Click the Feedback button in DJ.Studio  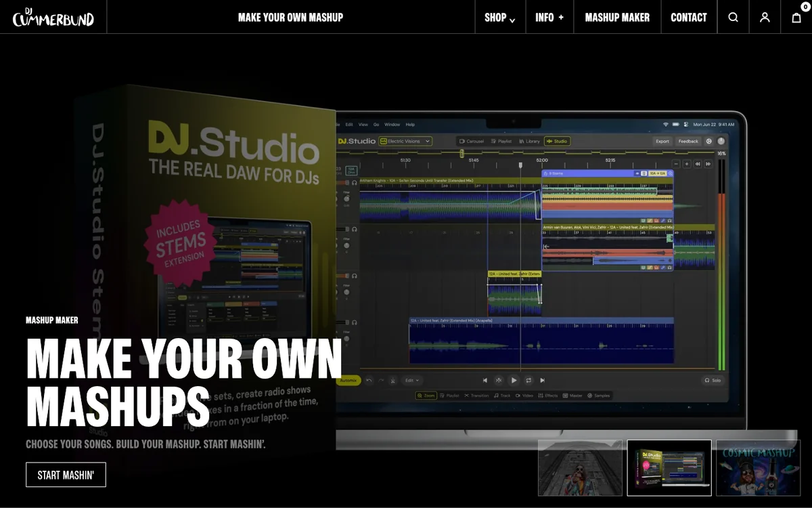[x=688, y=141]
